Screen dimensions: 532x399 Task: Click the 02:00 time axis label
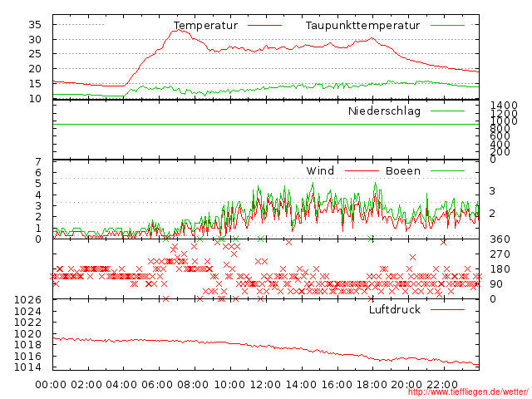pos(86,385)
